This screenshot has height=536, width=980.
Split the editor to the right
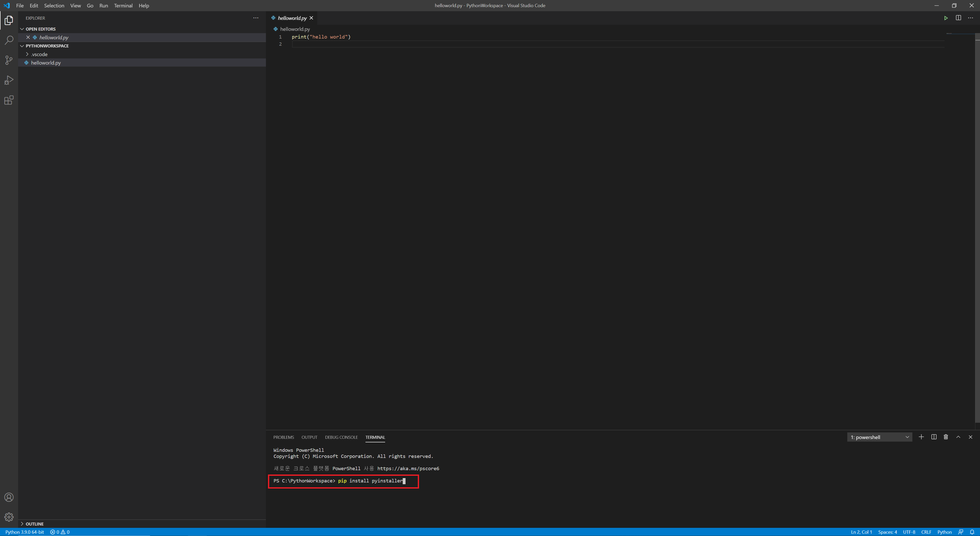pyautogui.click(x=958, y=18)
